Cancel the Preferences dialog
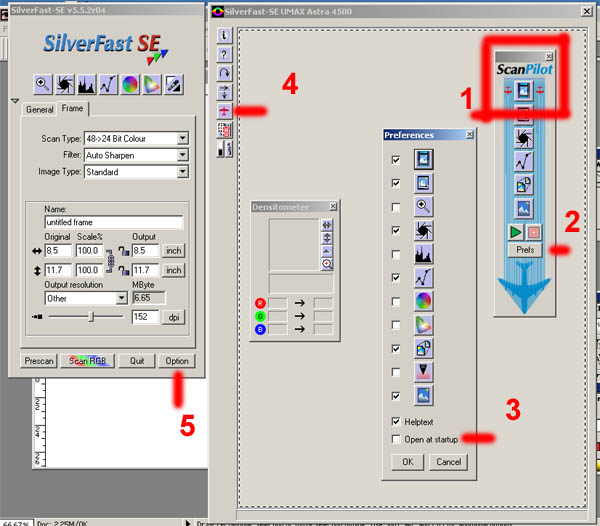This screenshot has width=600, height=526. pos(448,462)
